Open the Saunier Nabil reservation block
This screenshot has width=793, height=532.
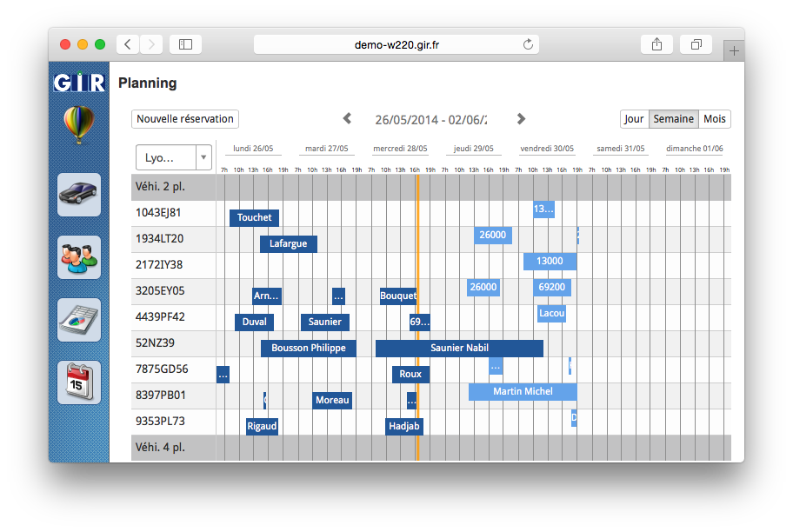(459, 348)
